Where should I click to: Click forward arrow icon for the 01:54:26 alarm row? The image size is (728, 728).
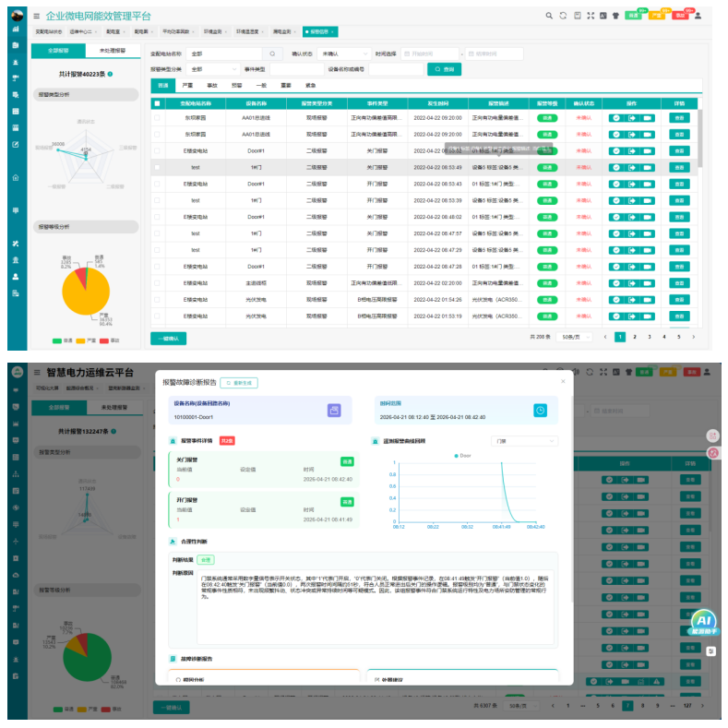pos(632,300)
